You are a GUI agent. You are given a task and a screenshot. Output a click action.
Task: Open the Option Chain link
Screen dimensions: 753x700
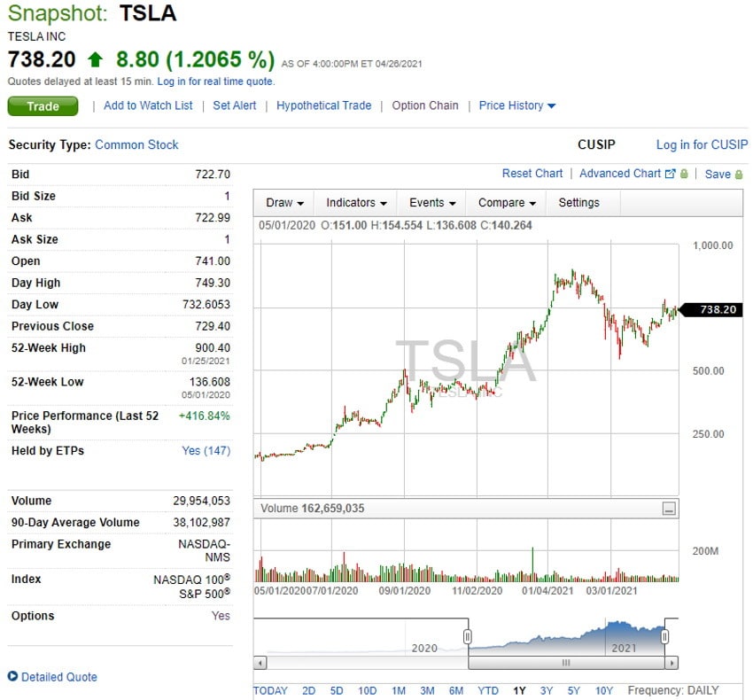click(425, 105)
